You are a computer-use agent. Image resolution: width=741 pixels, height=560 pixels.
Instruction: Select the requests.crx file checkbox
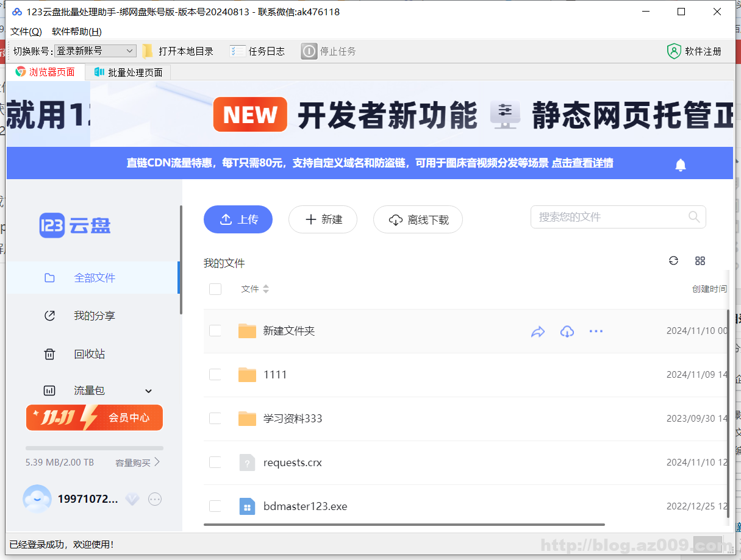[x=215, y=463]
